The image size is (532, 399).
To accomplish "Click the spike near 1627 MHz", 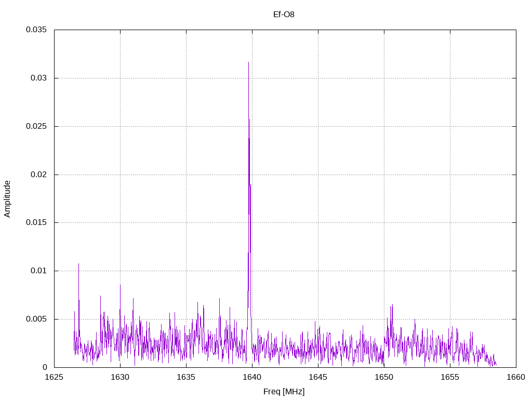I will [79, 305].
